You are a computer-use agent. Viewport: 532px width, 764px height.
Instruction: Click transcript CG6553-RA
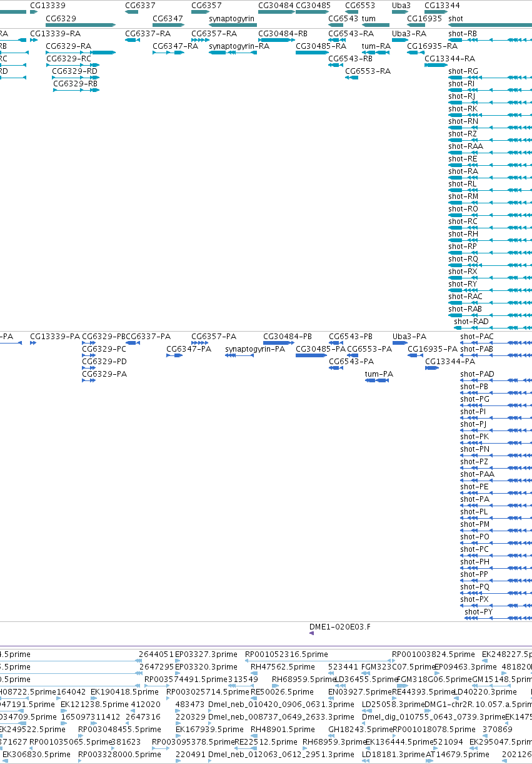pyautogui.click(x=368, y=71)
